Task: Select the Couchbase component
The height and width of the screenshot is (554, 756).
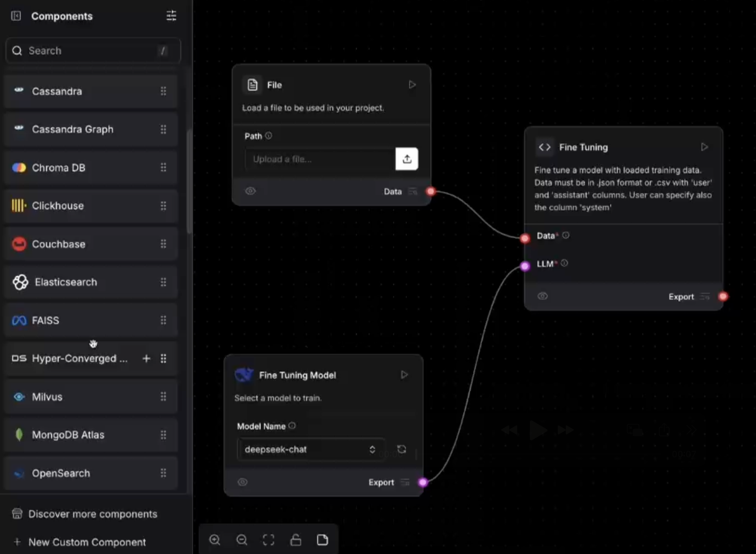Action: (x=91, y=244)
